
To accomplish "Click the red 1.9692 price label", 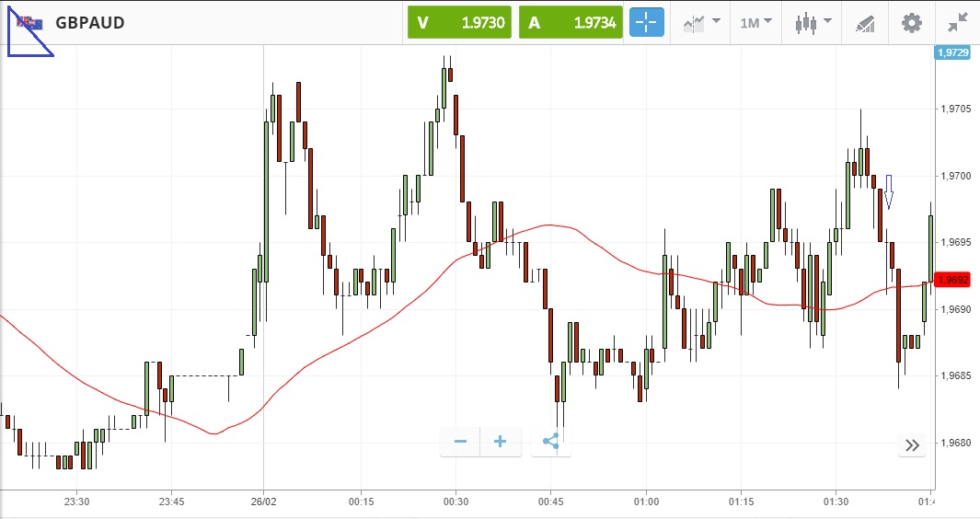I will point(951,279).
